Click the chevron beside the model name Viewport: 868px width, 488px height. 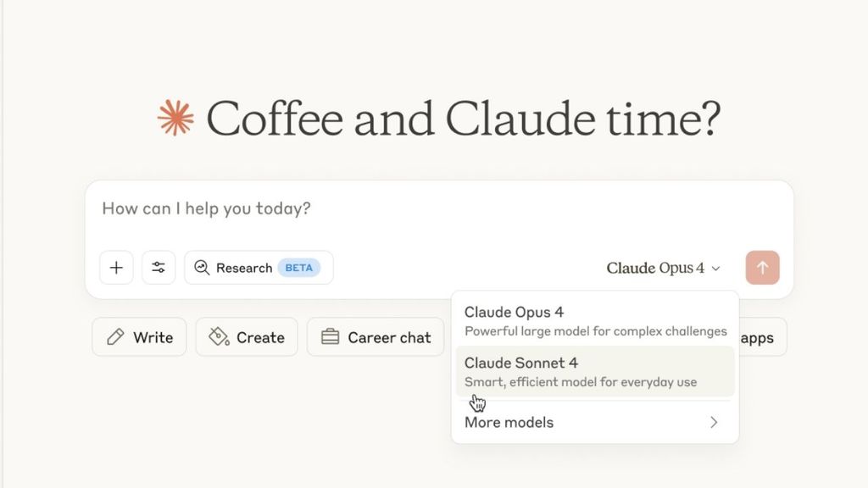point(715,269)
